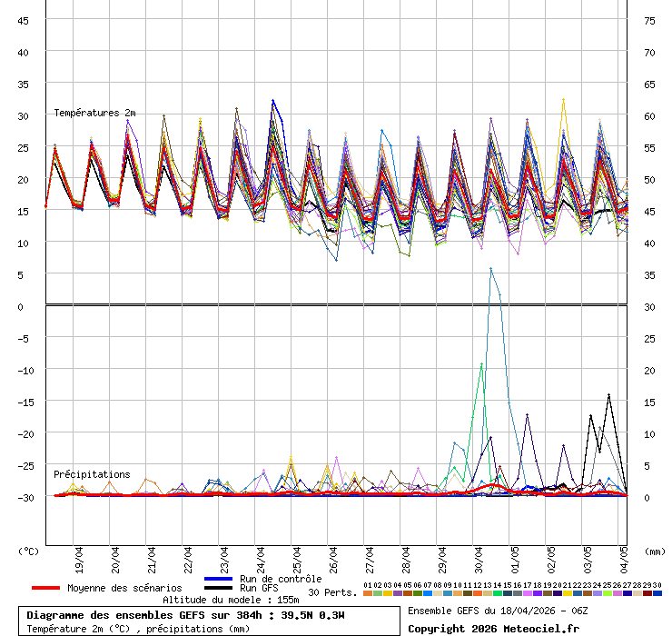The height and width of the screenshot is (636, 672).
Task: Click the purple perturbation 04 legend swatch
Action: [x=397, y=593]
